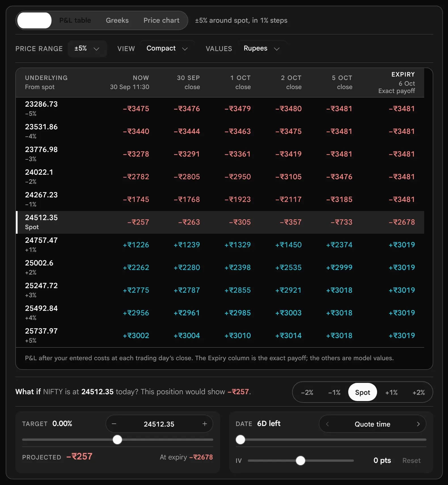This screenshot has height=485, width=448.
Task: Select the +2% what-if scenario
Action: [x=419, y=392]
